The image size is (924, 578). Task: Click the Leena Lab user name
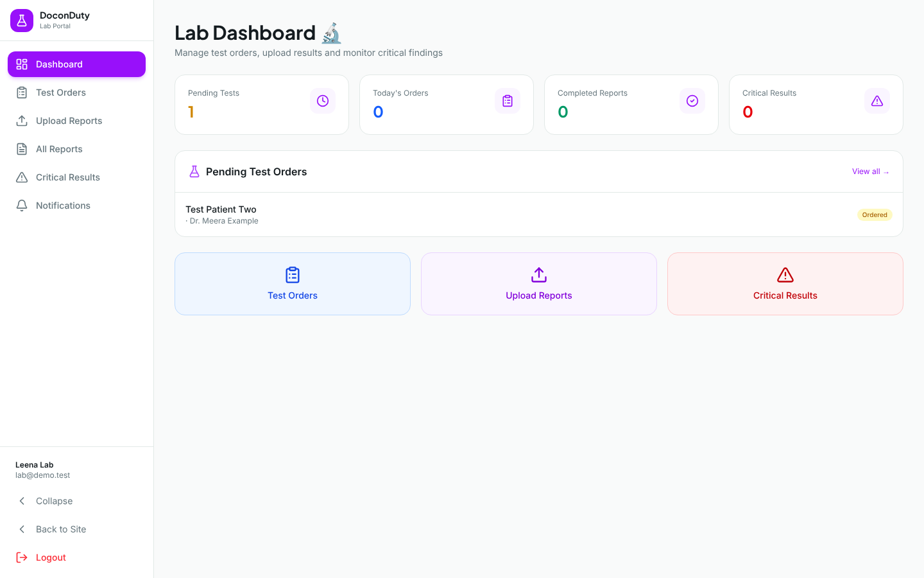(35, 464)
